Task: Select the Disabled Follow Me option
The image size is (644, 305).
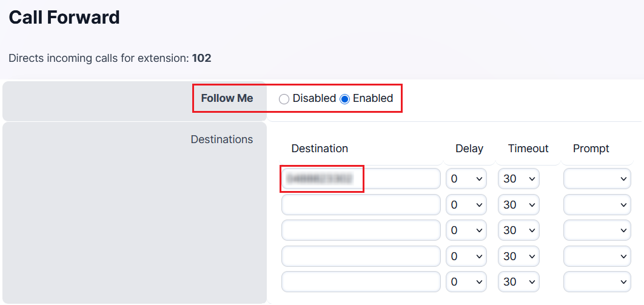Action: (284, 99)
